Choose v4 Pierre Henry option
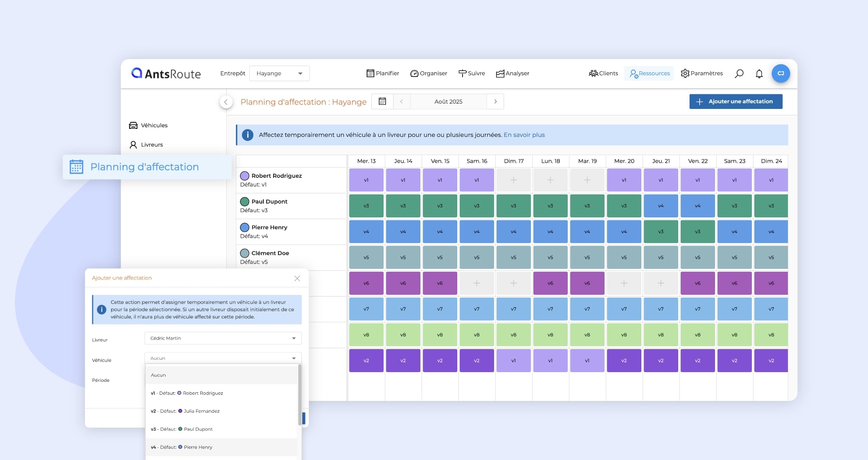The height and width of the screenshot is (460, 868). pyautogui.click(x=221, y=447)
